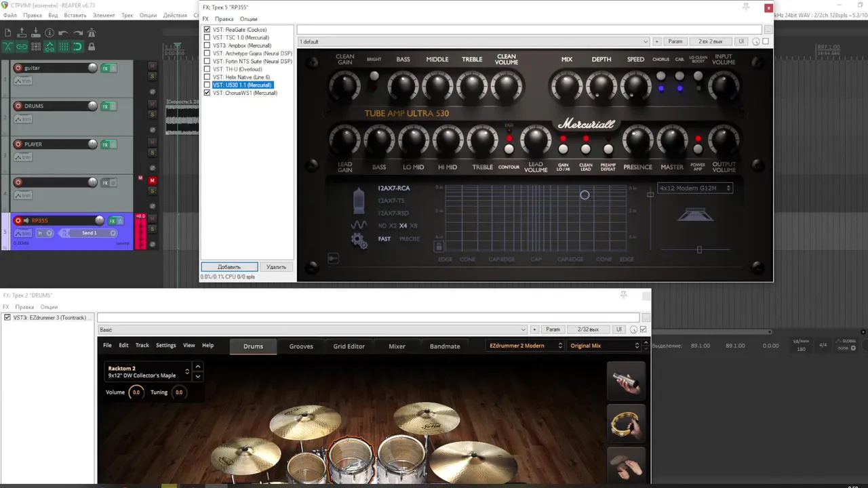Arm record on the DRUMS track
Screen dimensions: 868x488
18,106
